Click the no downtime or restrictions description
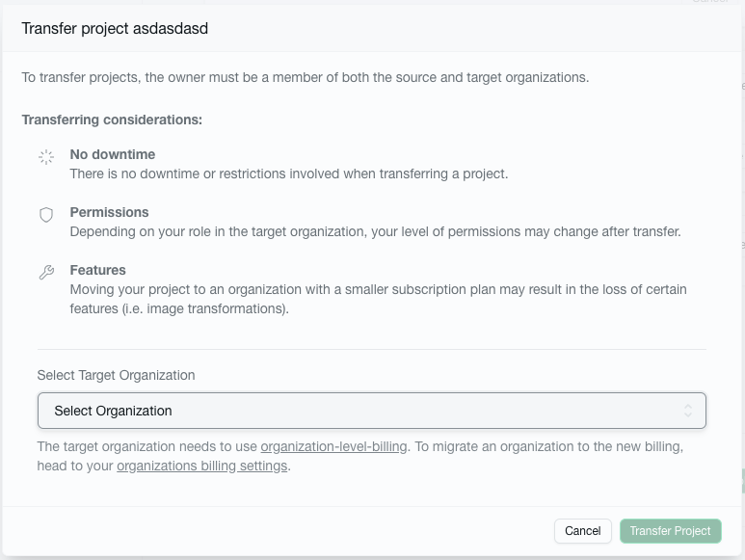This screenshot has width=745, height=560. click(288, 174)
